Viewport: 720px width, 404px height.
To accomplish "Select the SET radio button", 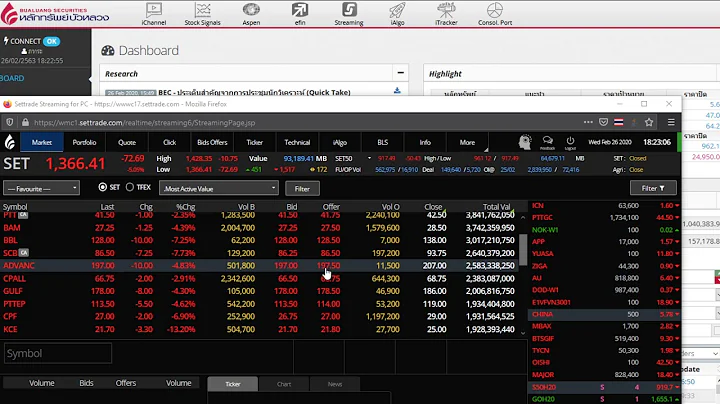I will click(102, 187).
